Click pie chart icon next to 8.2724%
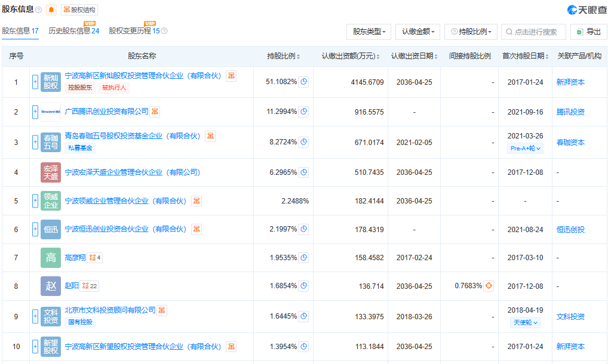 303,142
